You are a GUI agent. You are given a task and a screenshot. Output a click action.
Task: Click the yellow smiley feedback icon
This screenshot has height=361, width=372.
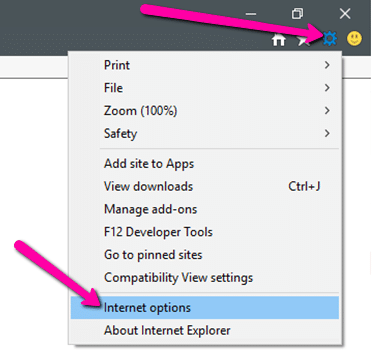point(354,39)
